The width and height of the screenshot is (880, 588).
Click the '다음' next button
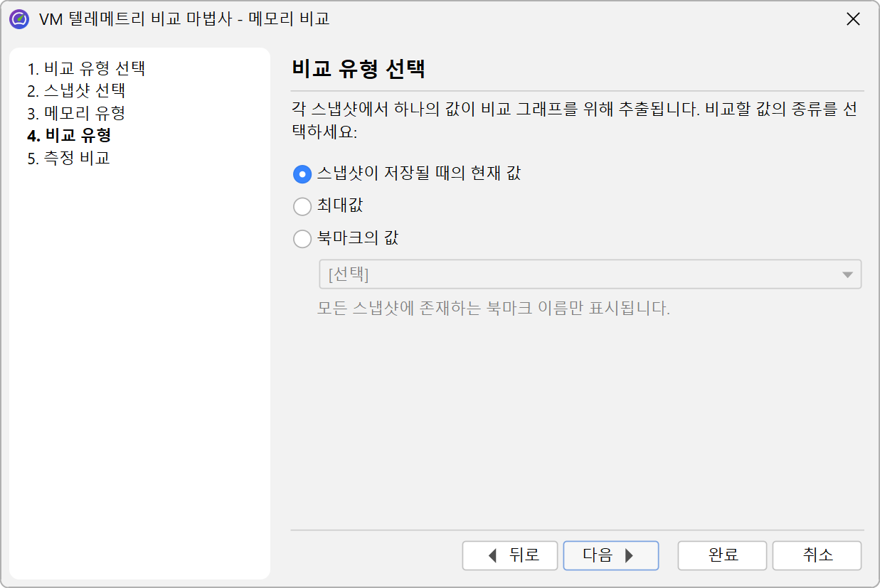click(610, 555)
